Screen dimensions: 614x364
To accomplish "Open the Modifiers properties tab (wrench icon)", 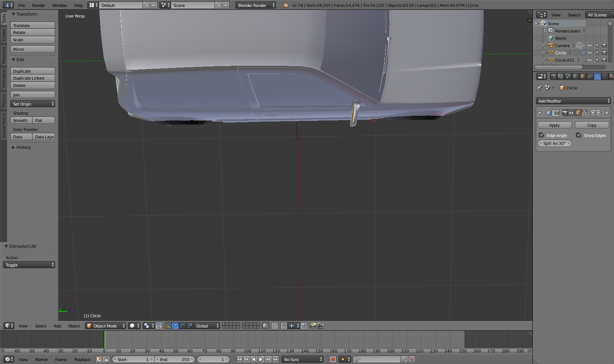I will pyautogui.click(x=597, y=76).
